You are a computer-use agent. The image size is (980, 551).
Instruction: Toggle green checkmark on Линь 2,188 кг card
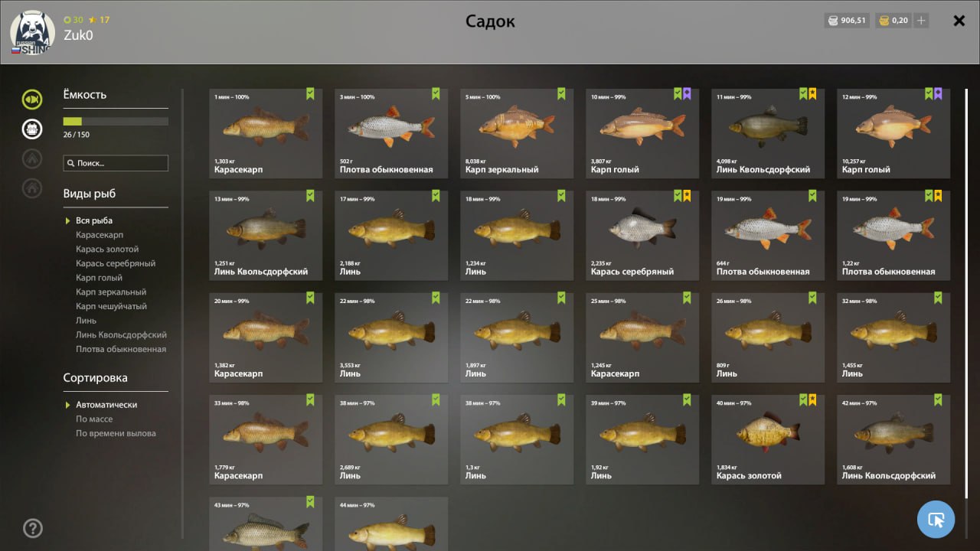point(436,196)
